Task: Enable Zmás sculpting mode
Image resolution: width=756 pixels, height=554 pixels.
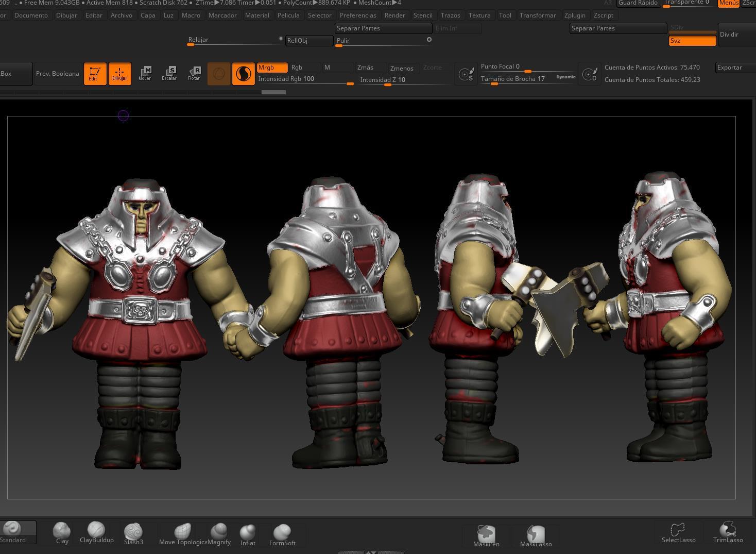Action: (365, 67)
